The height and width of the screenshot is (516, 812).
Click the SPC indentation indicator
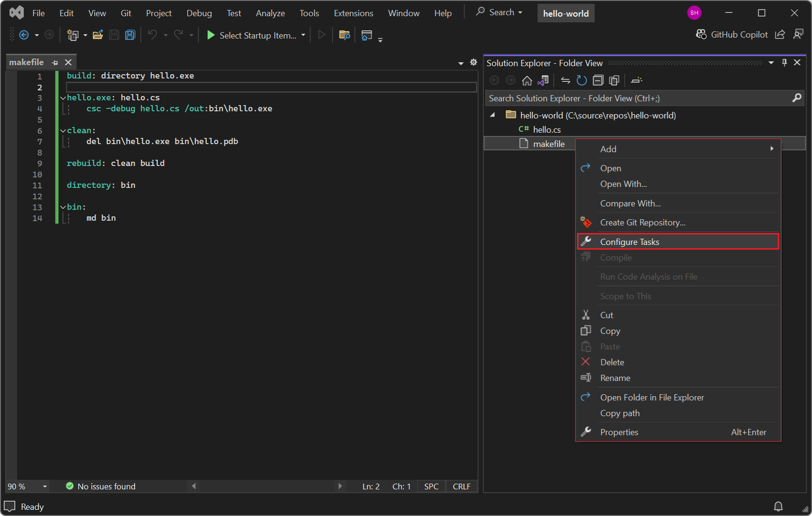tap(431, 486)
